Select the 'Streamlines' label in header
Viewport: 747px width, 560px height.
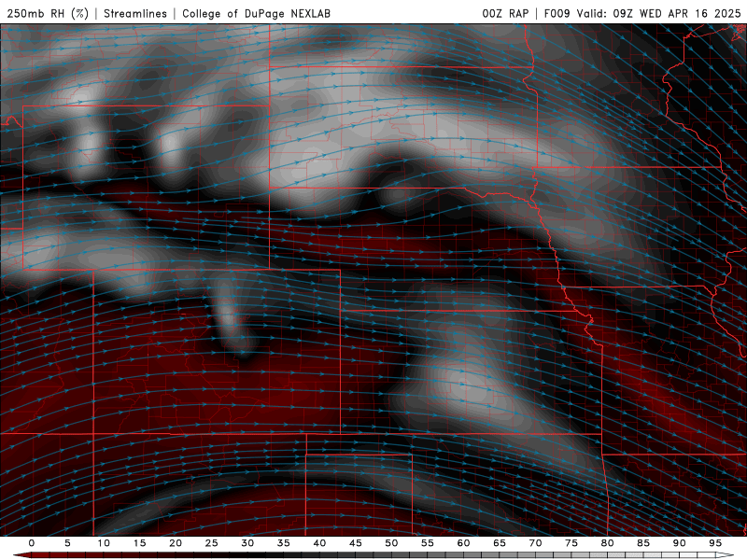(x=135, y=13)
